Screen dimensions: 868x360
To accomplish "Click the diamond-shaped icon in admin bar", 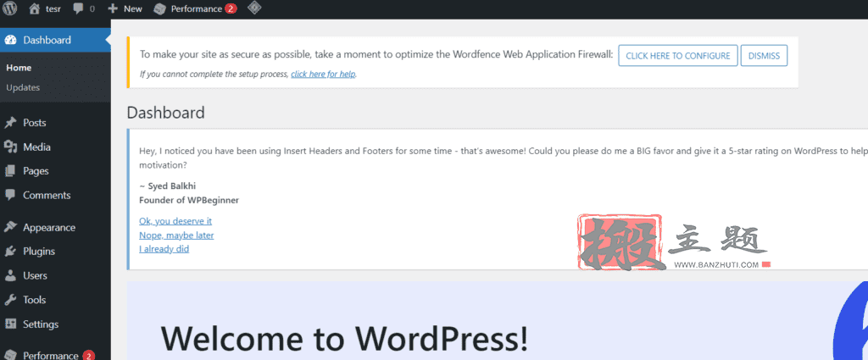I will click(254, 8).
